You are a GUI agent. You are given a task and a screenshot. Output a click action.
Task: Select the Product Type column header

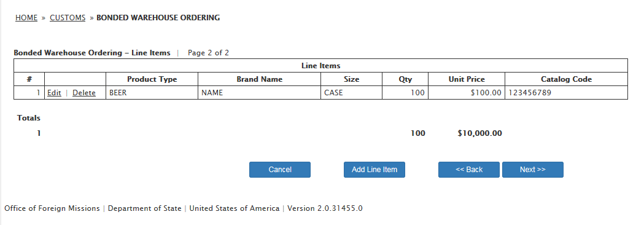click(152, 79)
